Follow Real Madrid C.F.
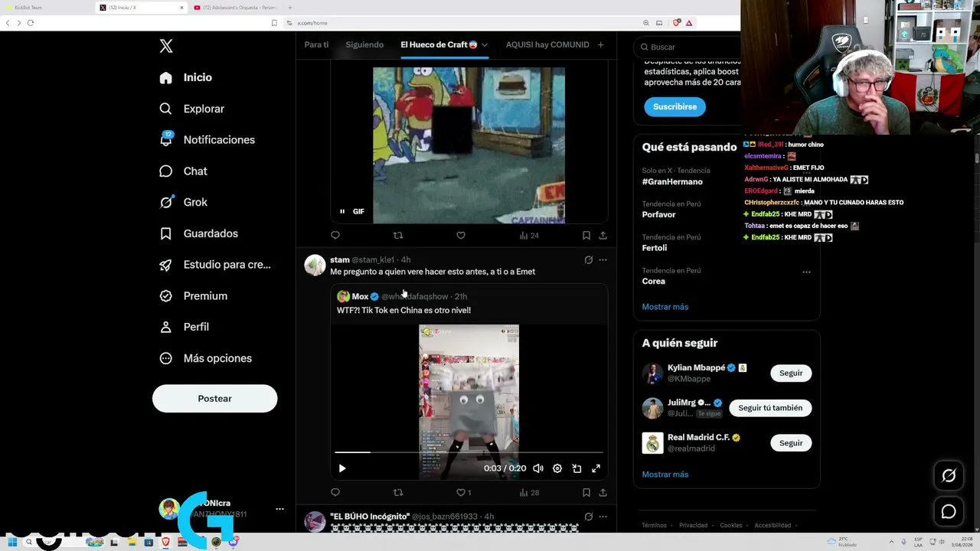 (791, 443)
